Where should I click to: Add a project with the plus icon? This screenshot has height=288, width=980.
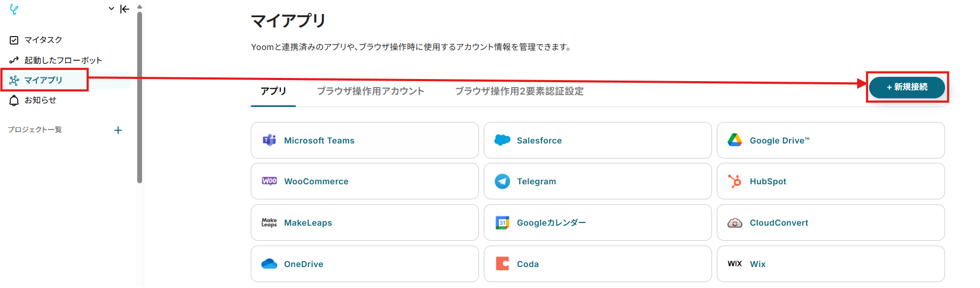point(118,130)
